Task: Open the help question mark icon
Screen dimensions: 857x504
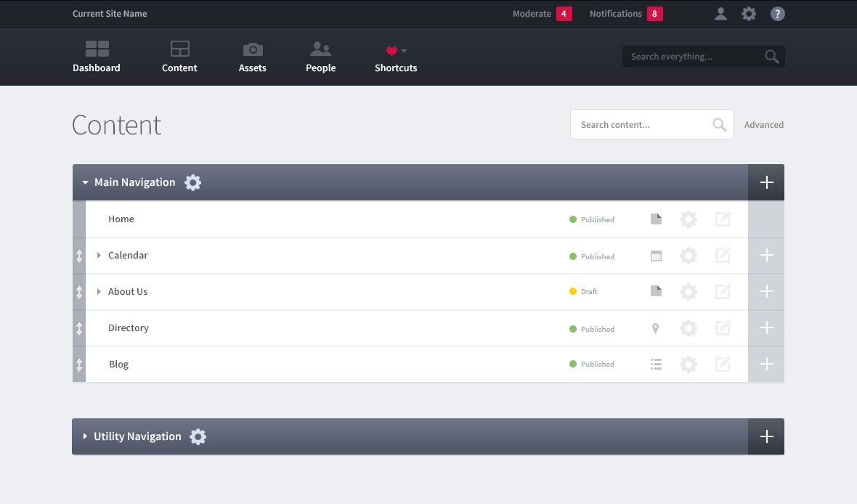Action: tap(777, 14)
